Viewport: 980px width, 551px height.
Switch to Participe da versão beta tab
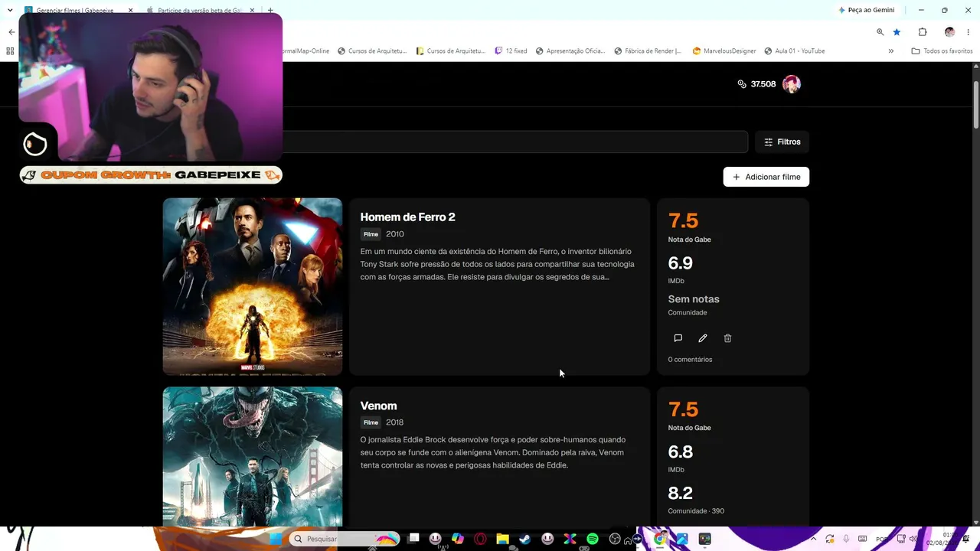[x=201, y=11]
